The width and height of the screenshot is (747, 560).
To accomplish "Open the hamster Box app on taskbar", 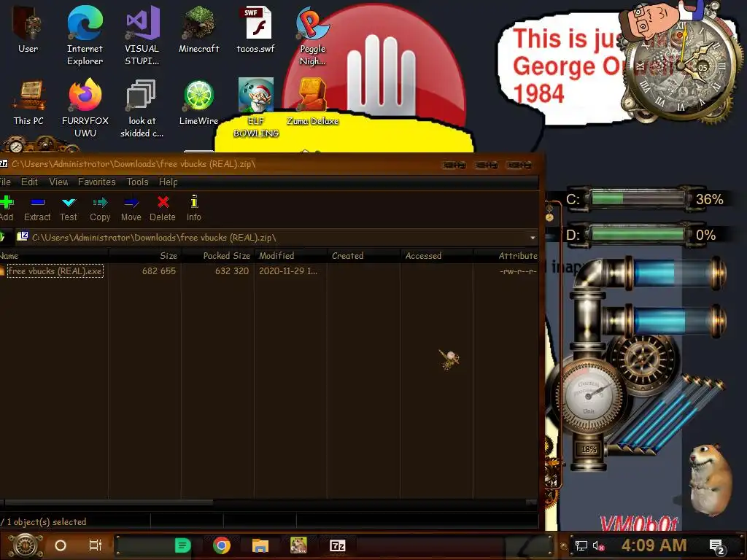I will [x=298, y=545].
